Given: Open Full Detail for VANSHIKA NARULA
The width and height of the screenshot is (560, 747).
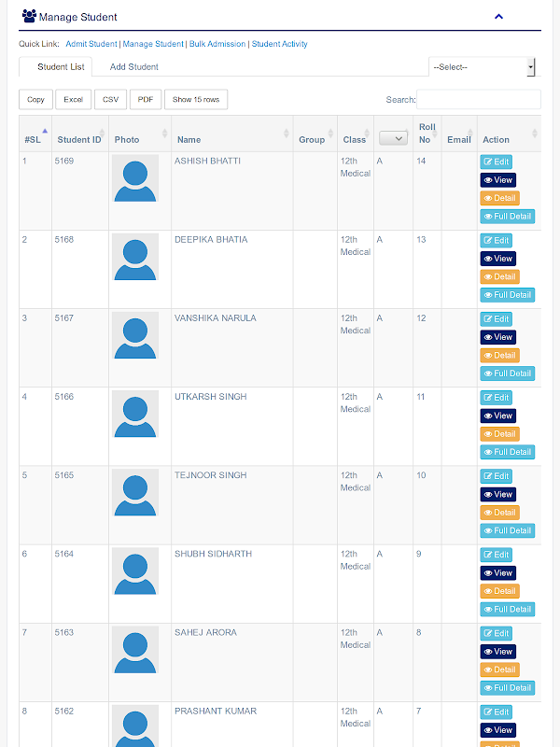Looking at the screenshot, I should (x=507, y=373).
